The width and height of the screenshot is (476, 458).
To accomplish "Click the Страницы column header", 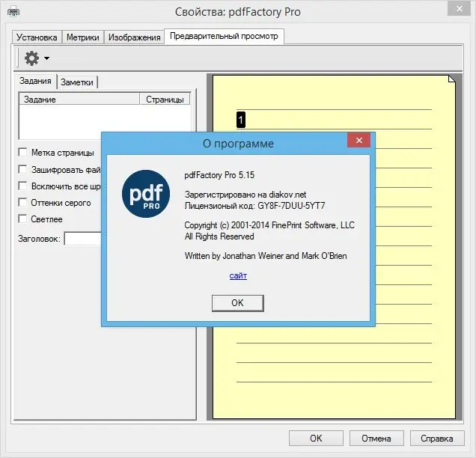I will pyautogui.click(x=165, y=100).
